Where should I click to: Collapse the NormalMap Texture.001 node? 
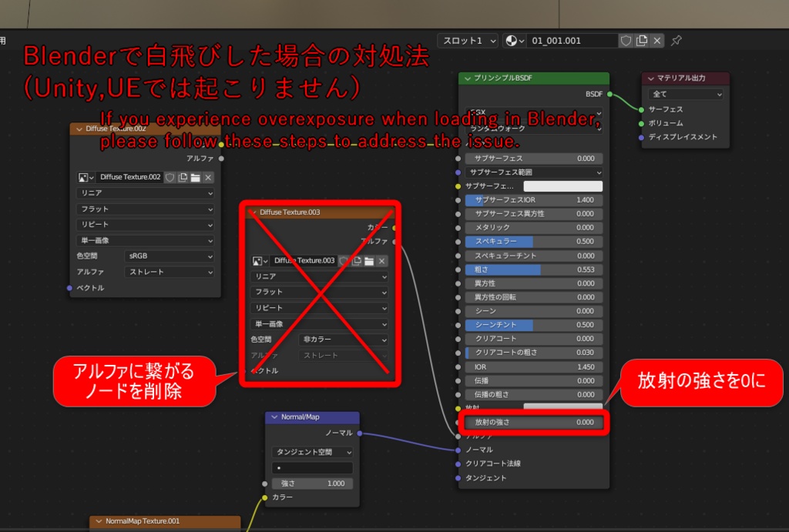(99, 521)
